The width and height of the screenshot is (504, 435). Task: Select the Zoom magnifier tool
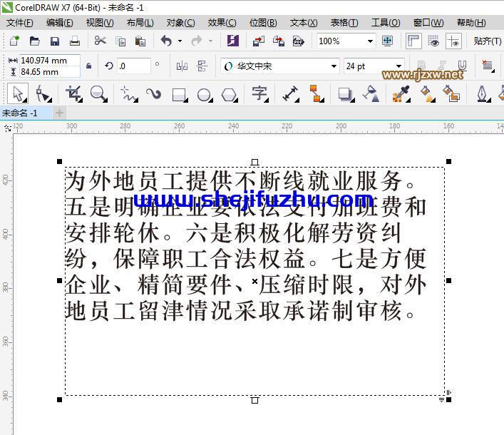[98, 93]
